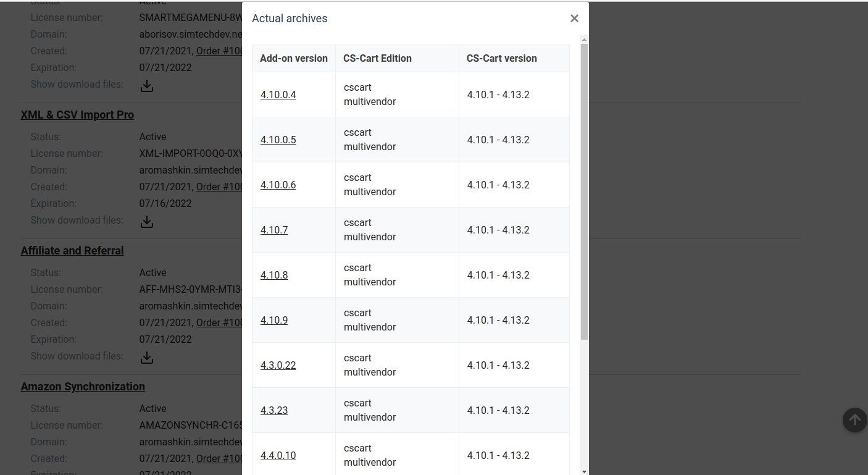Click the scroll-to-top arrow button
The height and width of the screenshot is (475, 868).
click(x=854, y=420)
